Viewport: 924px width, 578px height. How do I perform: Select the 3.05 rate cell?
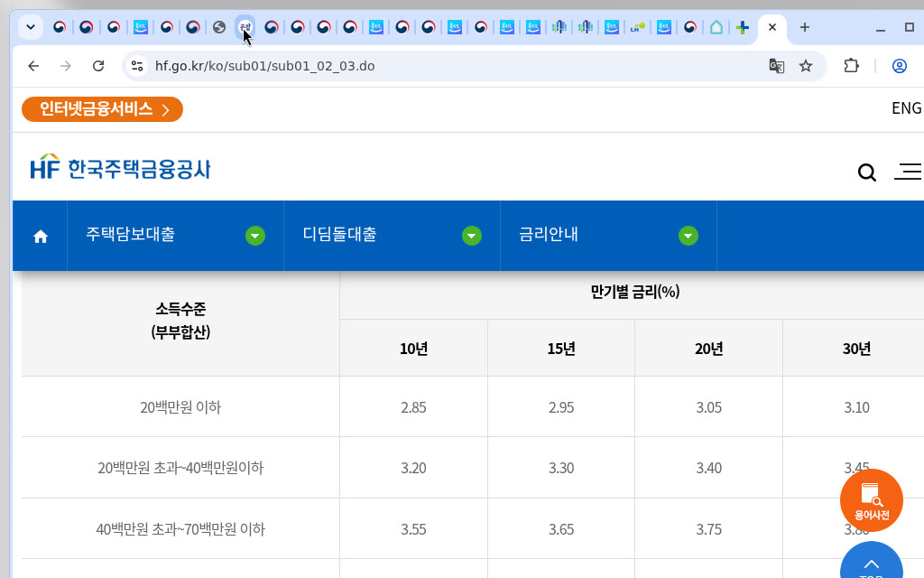pyautogui.click(x=709, y=407)
